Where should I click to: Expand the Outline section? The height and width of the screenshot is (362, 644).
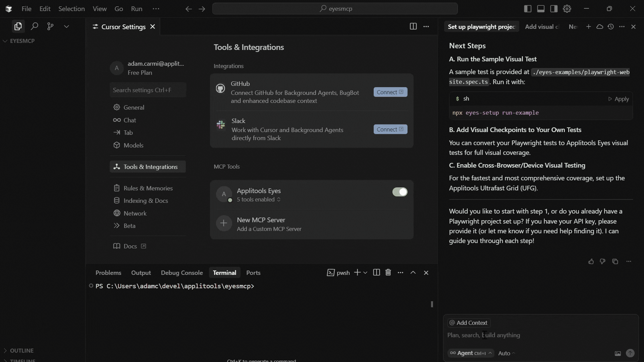click(19, 351)
